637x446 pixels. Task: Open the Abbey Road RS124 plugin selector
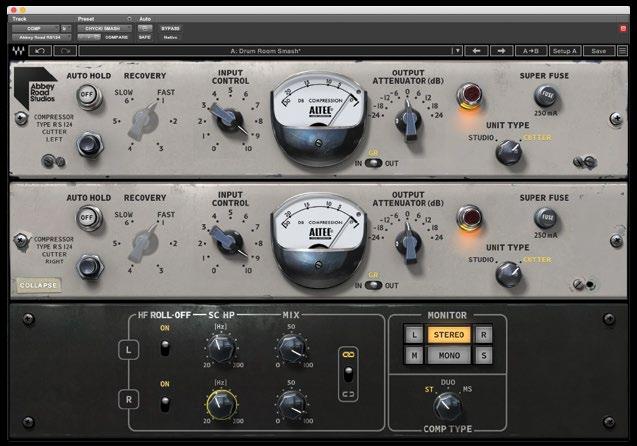(x=41, y=37)
